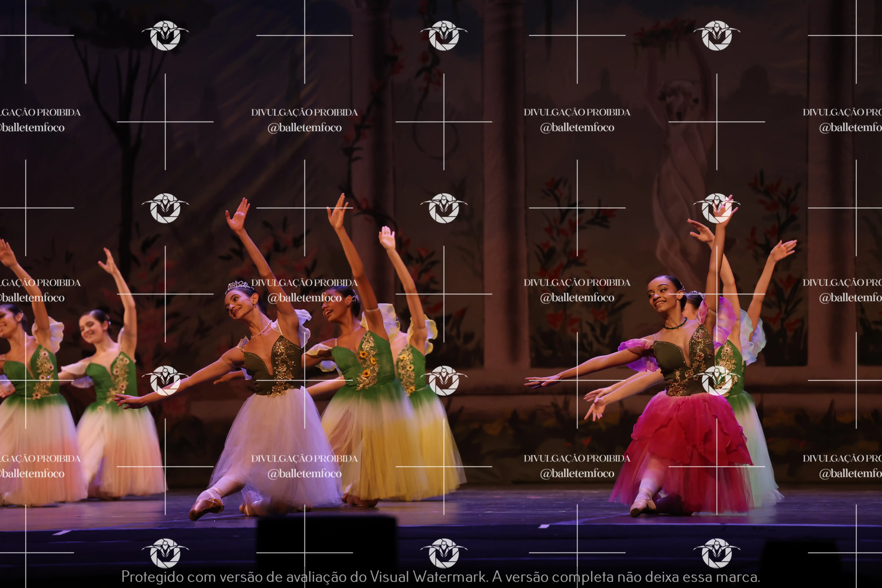Click the @balletemfoco handle over the white tulle skirt
This screenshot has height=588, width=882.
point(304,474)
